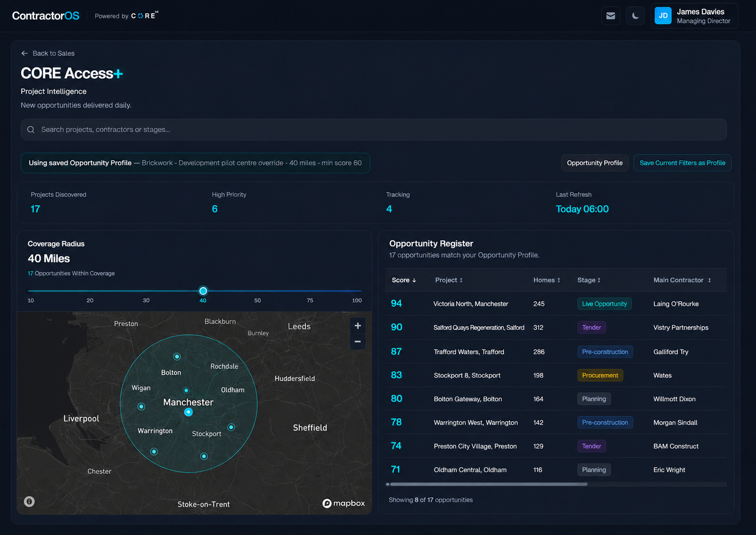The image size is (756, 535).
Task: Click the search magnifier icon
Action: [x=31, y=130]
